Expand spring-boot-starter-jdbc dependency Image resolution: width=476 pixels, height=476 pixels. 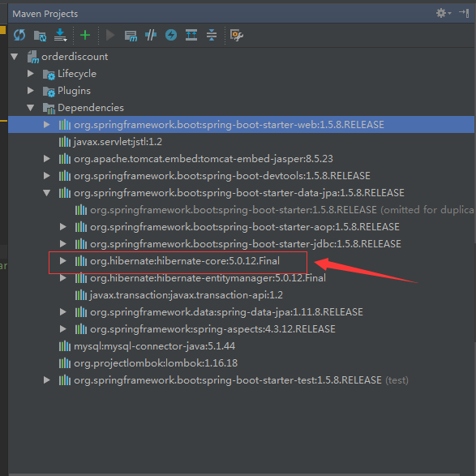(62, 244)
